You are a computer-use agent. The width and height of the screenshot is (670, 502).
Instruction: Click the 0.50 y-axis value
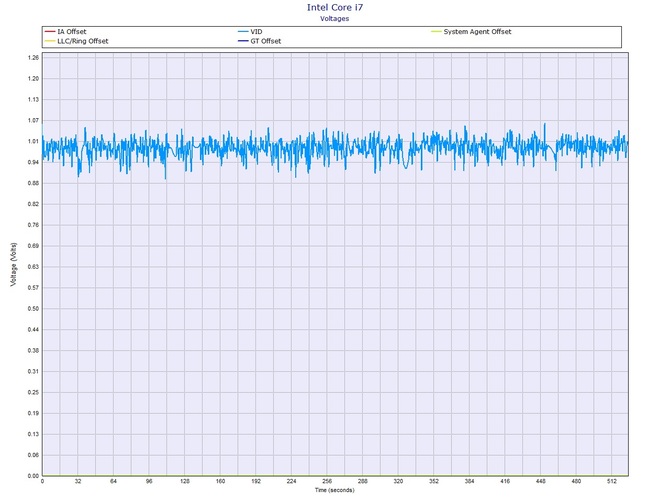coord(33,308)
